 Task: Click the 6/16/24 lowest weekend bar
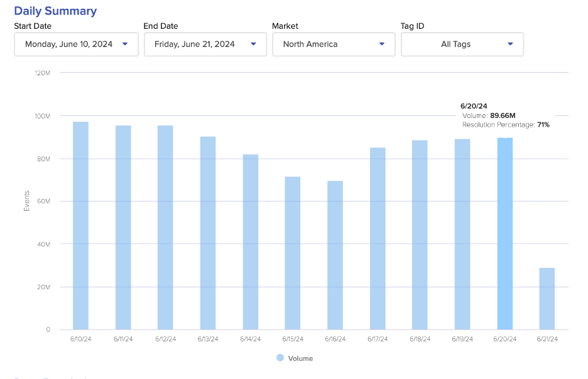(335, 255)
